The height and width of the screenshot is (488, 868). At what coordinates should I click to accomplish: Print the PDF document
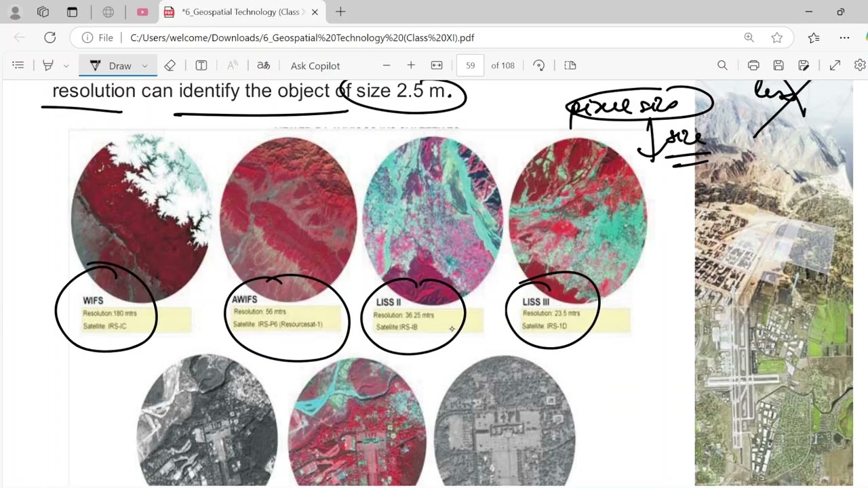pos(753,65)
